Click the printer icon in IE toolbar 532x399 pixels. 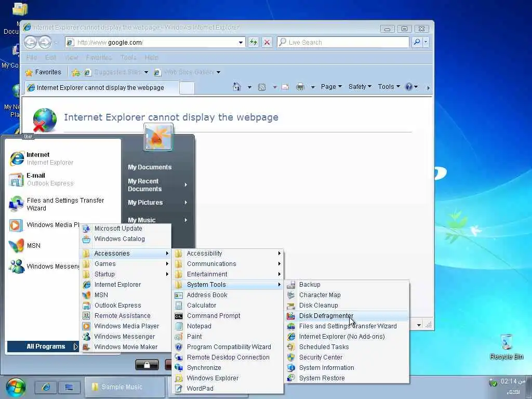(300, 87)
